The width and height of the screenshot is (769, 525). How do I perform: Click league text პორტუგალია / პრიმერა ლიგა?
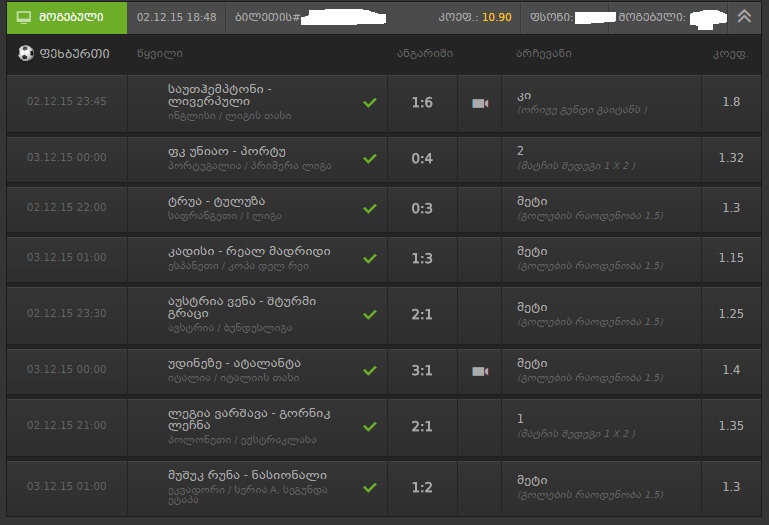[250, 166]
